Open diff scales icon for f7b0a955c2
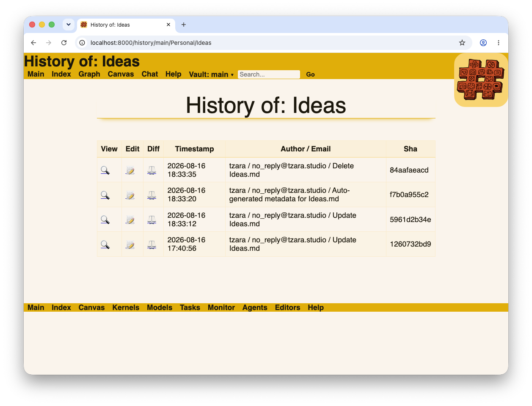 pyautogui.click(x=152, y=195)
